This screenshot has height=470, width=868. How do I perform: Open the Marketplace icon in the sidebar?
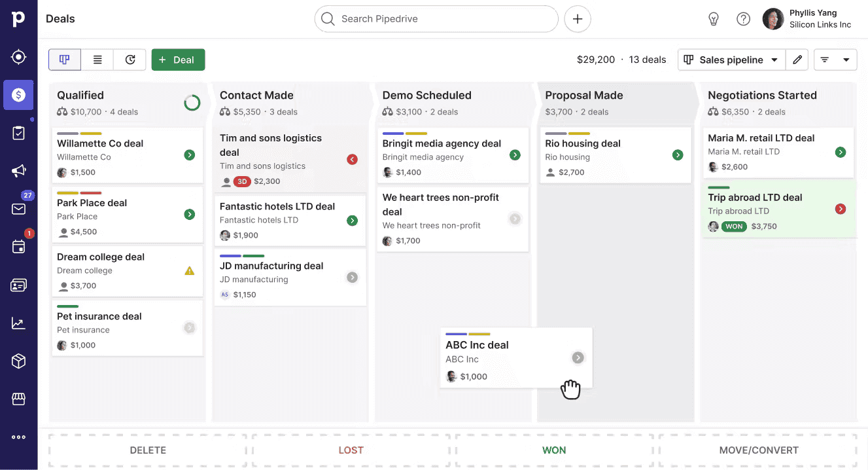tap(18, 399)
